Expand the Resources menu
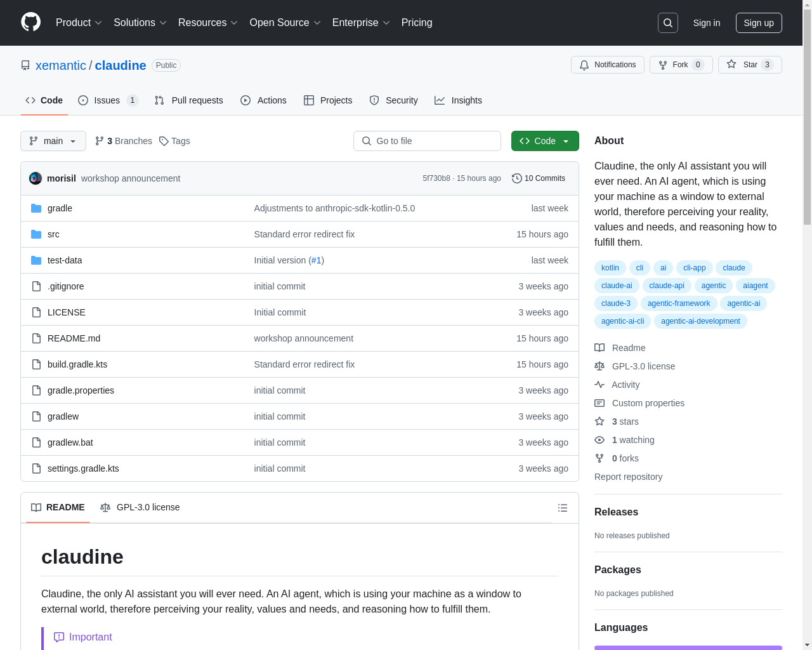The width and height of the screenshot is (812, 650). 208,23
